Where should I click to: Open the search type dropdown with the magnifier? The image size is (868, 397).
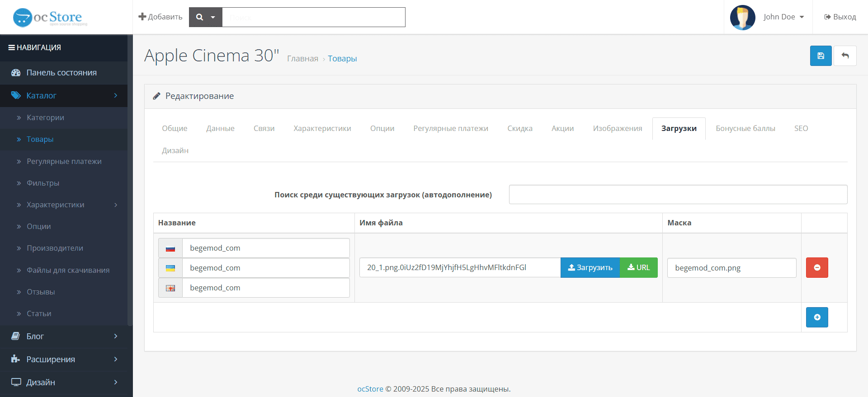click(205, 17)
